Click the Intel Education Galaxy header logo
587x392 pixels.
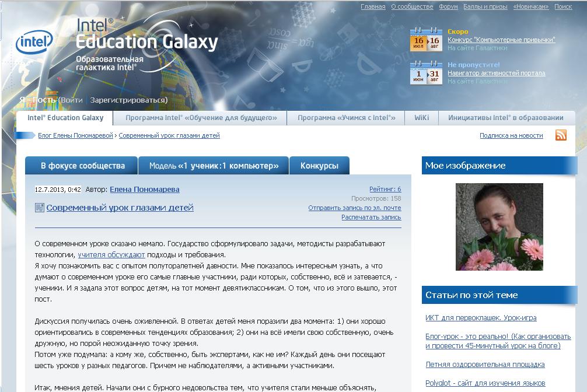[x=147, y=45]
